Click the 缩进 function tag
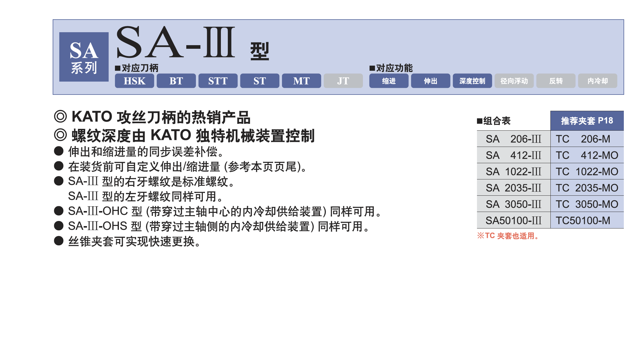 tap(389, 81)
